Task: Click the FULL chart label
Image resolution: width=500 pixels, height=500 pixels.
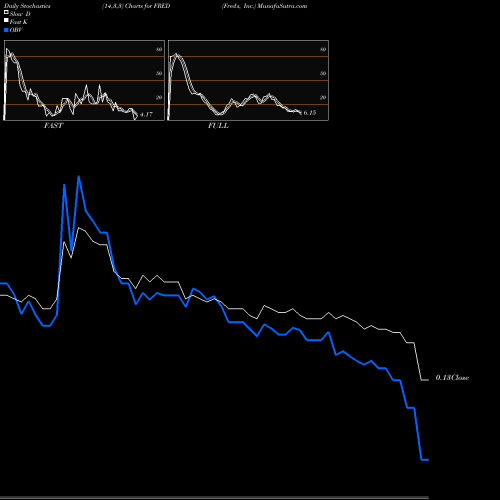Action: tap(218, 125)
